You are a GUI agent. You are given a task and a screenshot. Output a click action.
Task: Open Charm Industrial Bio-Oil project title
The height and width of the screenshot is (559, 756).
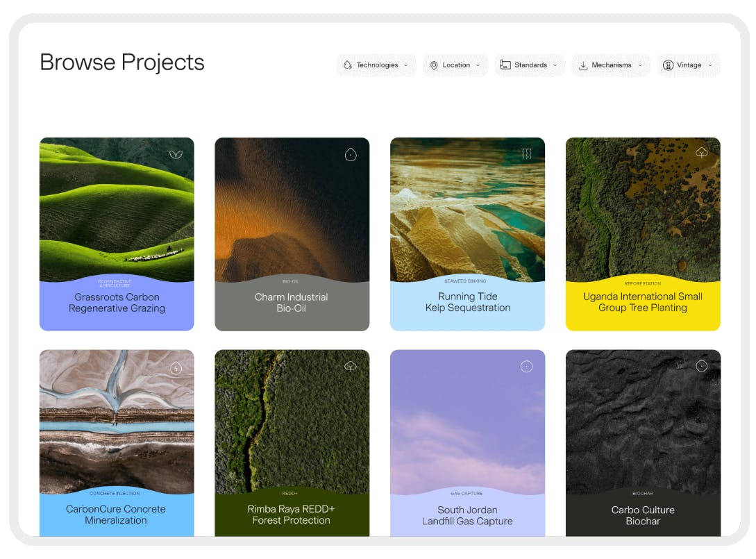[291, 303]
